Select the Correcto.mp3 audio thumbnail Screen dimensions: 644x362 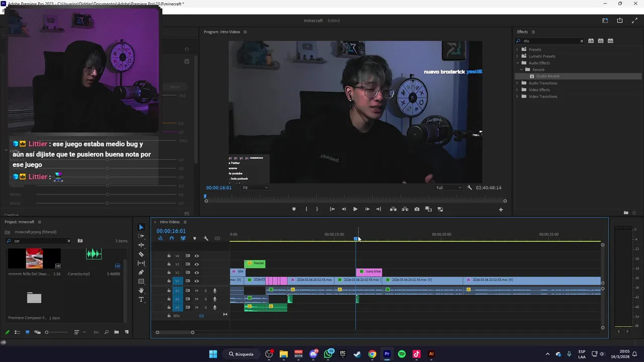[x=94, y=254]
